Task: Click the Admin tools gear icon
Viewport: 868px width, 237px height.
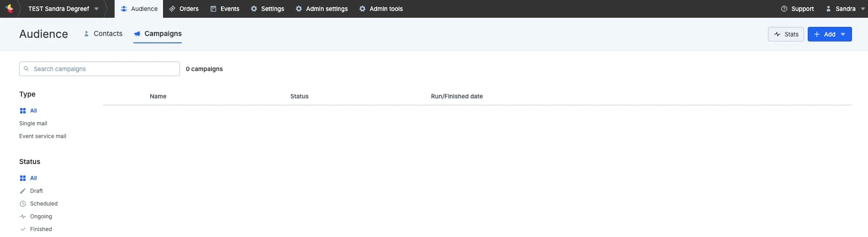Action: click(x=362, y=9)
